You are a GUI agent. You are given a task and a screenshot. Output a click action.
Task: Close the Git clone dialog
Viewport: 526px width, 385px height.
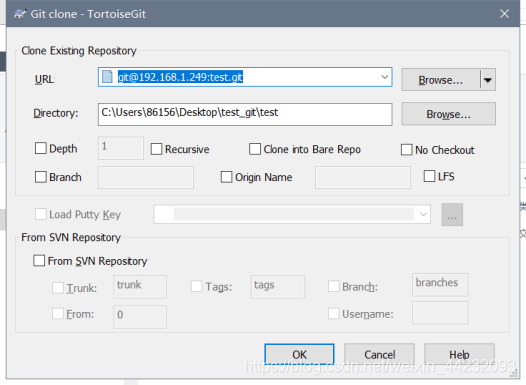(504, 14)
